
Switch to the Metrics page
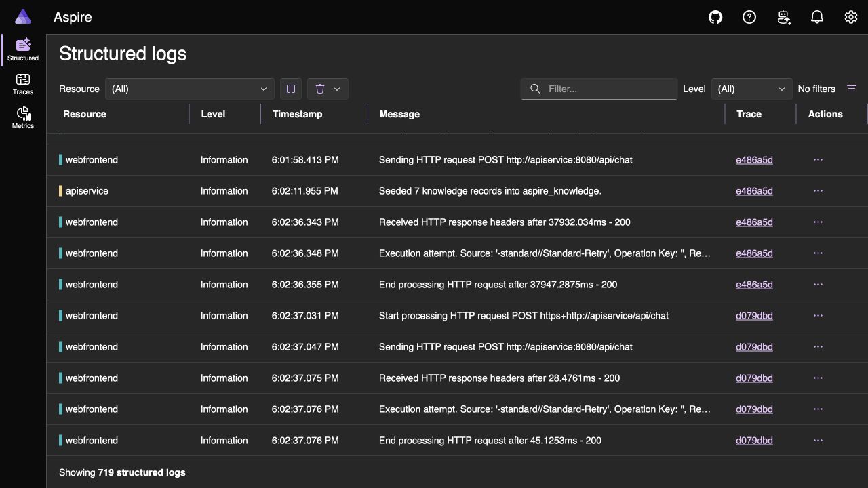(23, 118)
